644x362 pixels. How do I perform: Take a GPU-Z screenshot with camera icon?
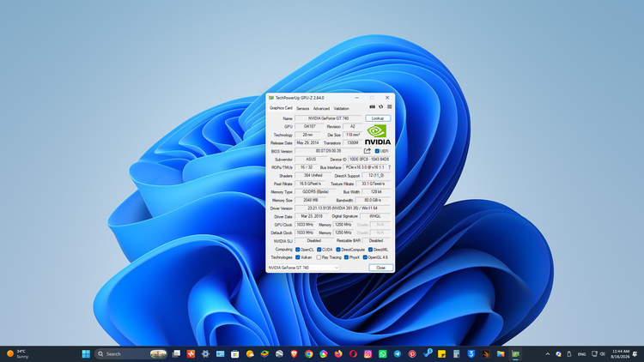pyautogui.click(x=372, y=106)
